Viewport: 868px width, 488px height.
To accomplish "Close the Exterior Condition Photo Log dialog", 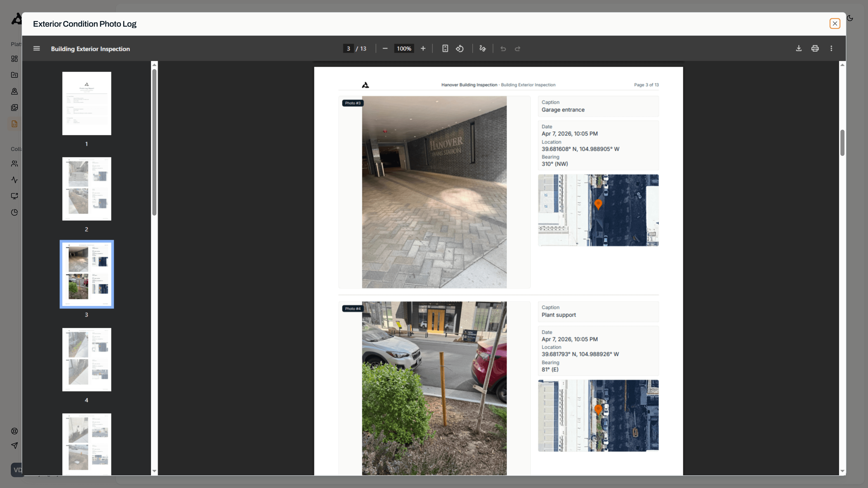I will coord(835,23).
